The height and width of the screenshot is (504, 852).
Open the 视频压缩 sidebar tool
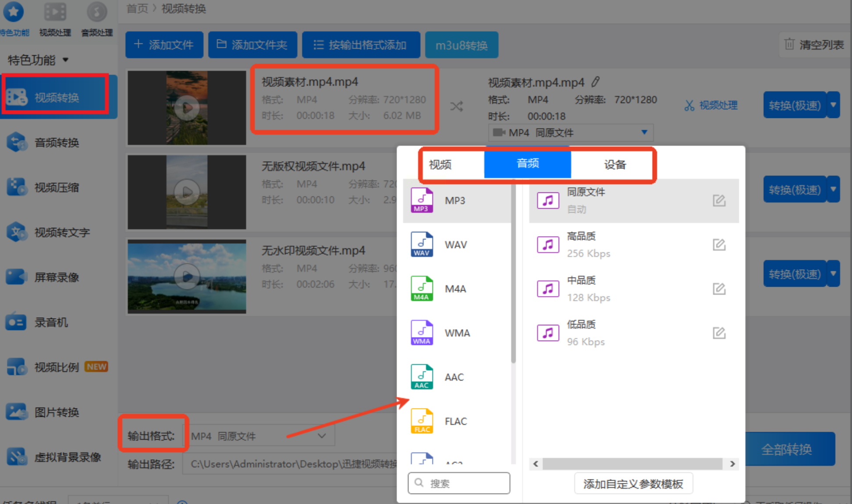pos(57,188)
